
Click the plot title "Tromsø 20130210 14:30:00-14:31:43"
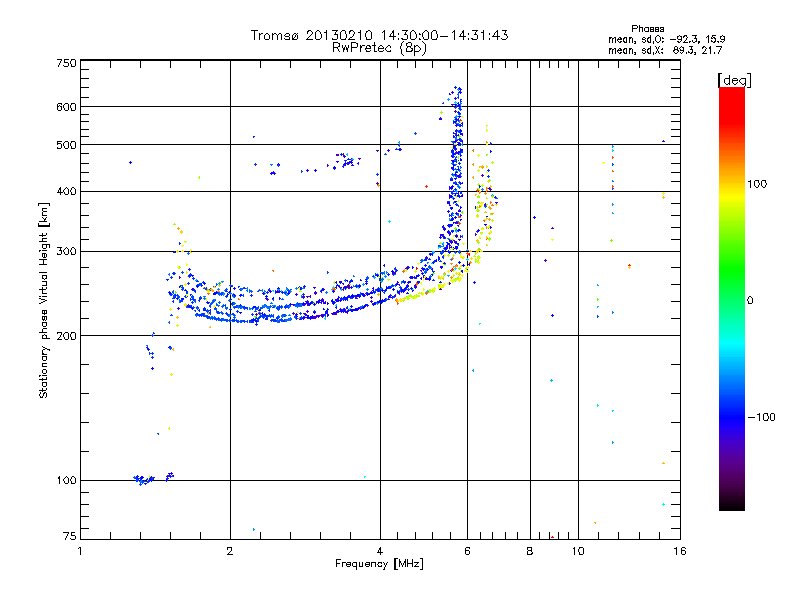coord(379,35)
